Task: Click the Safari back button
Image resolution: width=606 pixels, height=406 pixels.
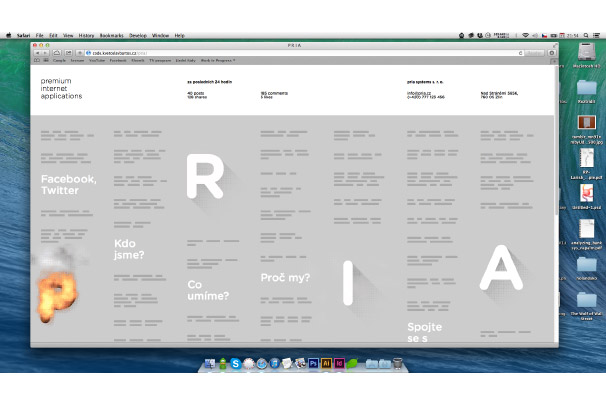Action: click(39, 52)
